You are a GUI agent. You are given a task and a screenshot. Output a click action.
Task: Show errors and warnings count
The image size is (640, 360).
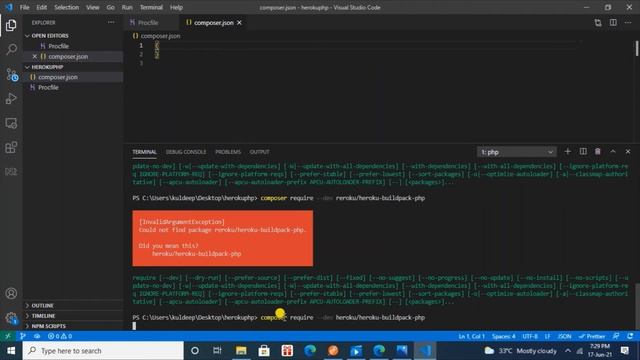[x=60, y=336]
